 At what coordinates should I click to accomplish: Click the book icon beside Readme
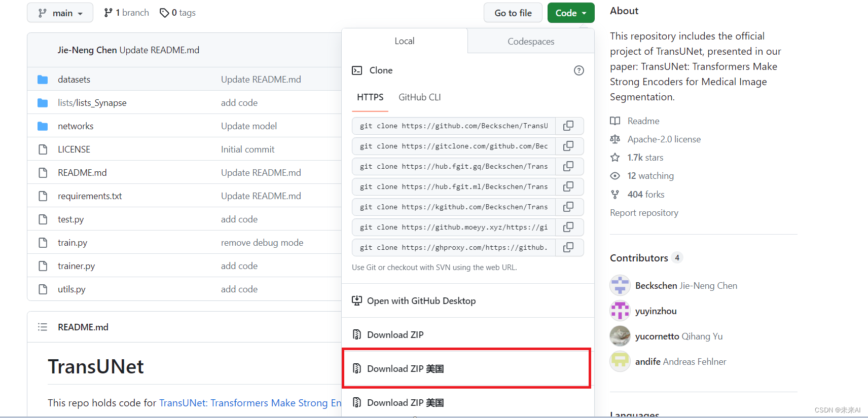[615, 121]
